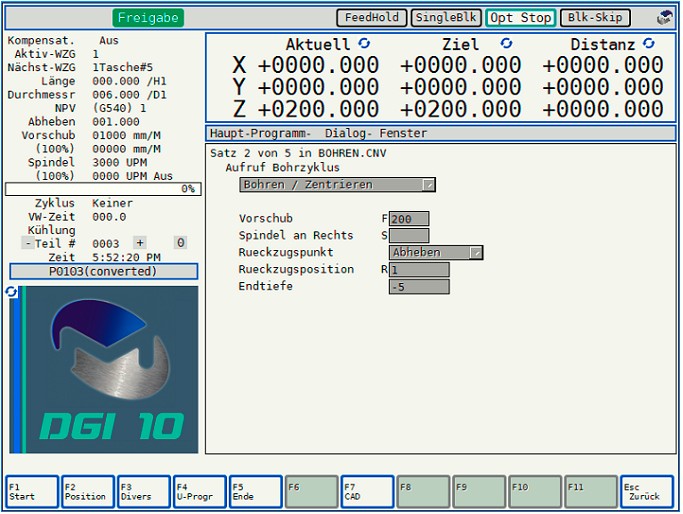683x514 pixels.
Task: Click the F3 Divers softkey
Action: pyautogui.click(x=144, y=492)
